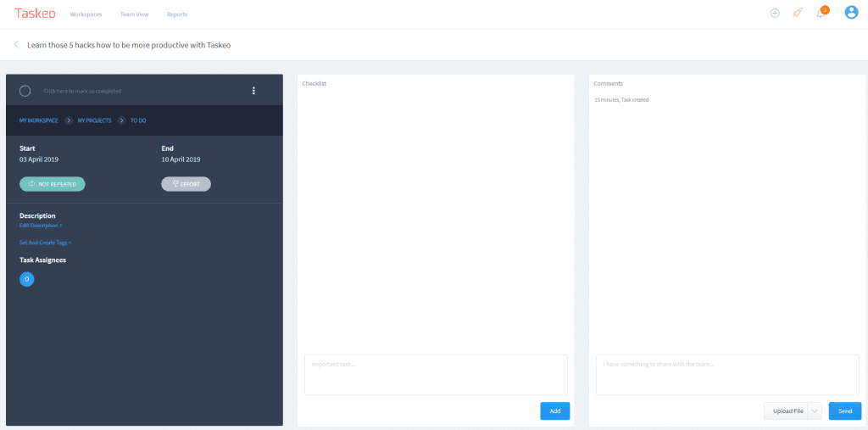The width and height of the screenshot is (868, 430).
Task: Click the task assignee avatar
Action: (x=26, y=279)
